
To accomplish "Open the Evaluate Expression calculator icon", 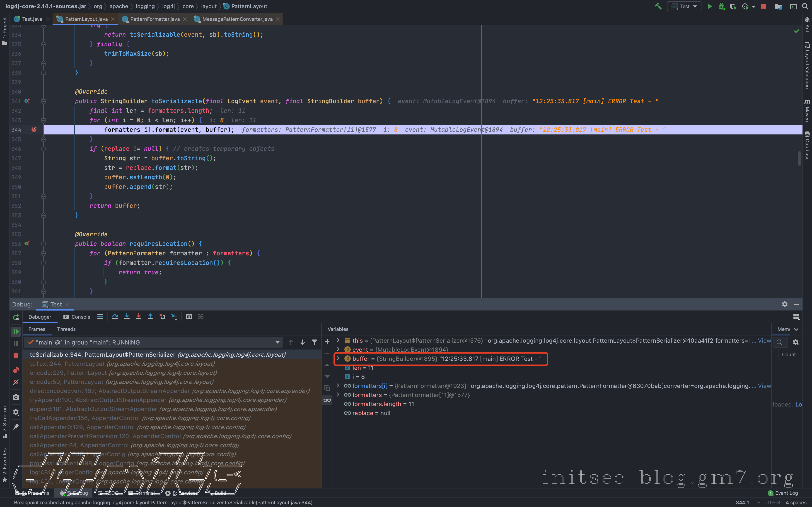I will [189, 317].
